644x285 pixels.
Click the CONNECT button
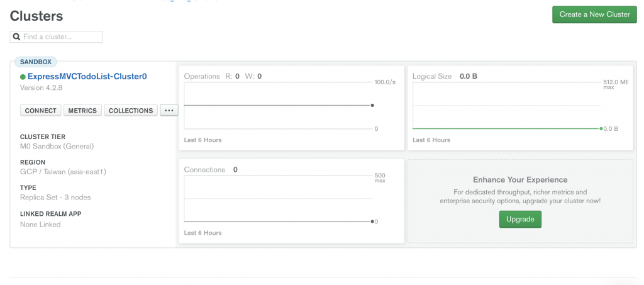[x=41, y=111]
